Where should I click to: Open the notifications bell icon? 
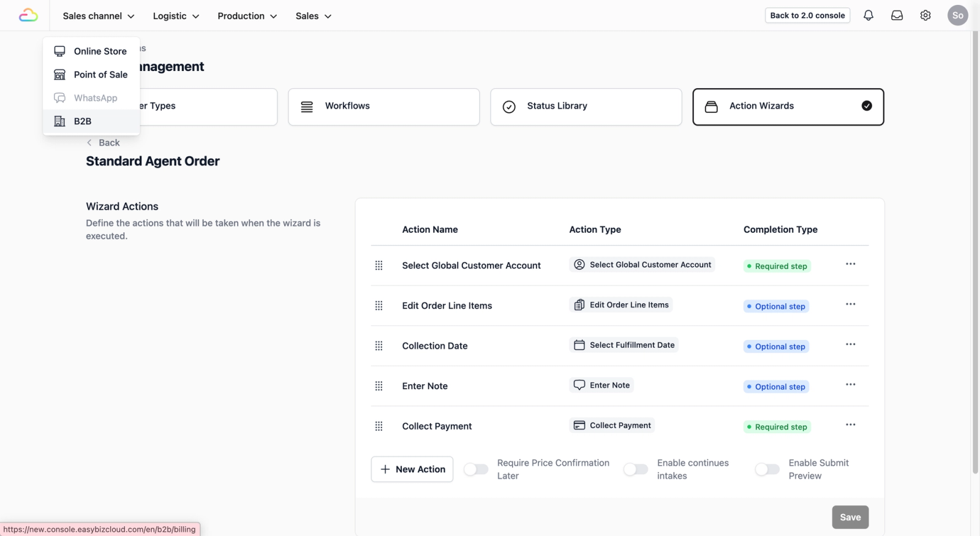tap(869, 15)
